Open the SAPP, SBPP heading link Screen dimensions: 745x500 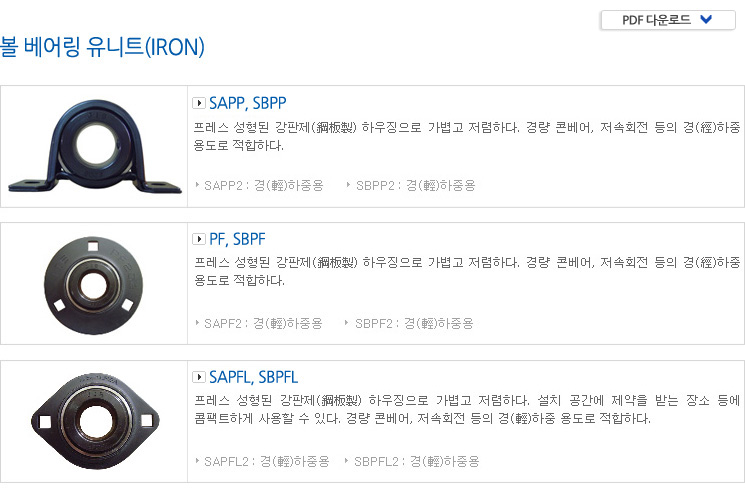248,103
